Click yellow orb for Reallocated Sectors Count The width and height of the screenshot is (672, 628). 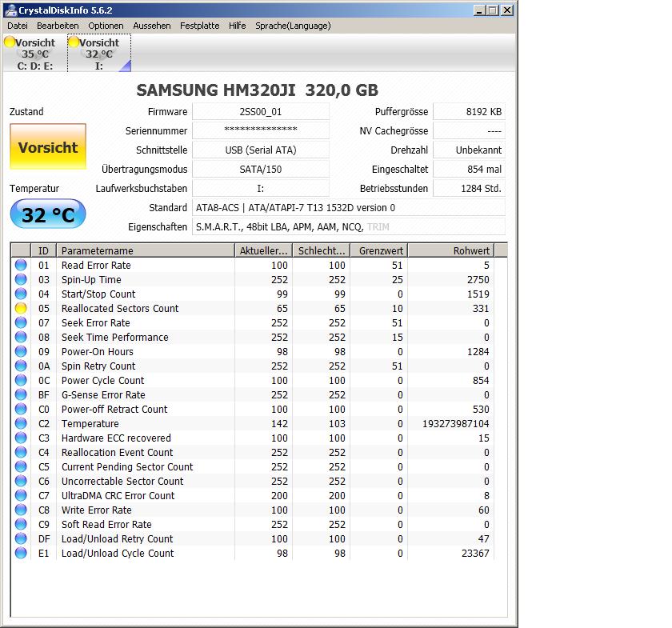pos(21,308)
